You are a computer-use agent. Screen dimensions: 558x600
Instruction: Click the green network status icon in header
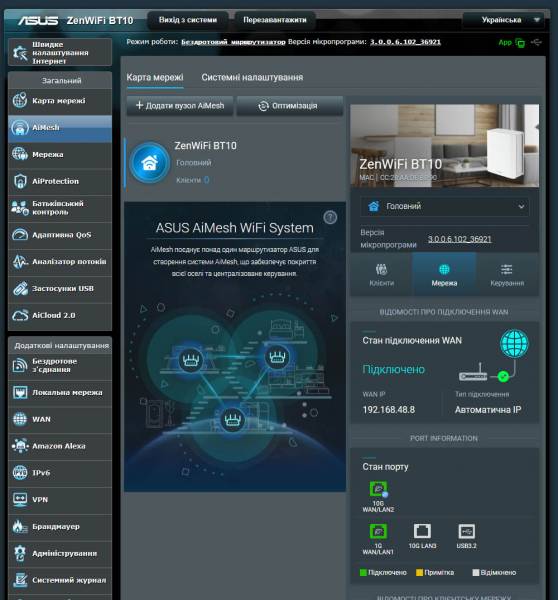[x=520, y=42]
